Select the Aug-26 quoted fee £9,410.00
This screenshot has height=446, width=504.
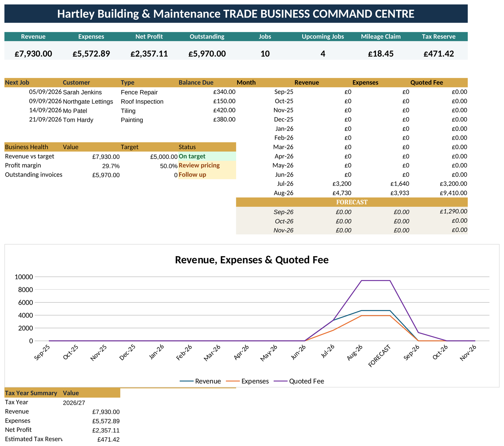tap(453, 193)
